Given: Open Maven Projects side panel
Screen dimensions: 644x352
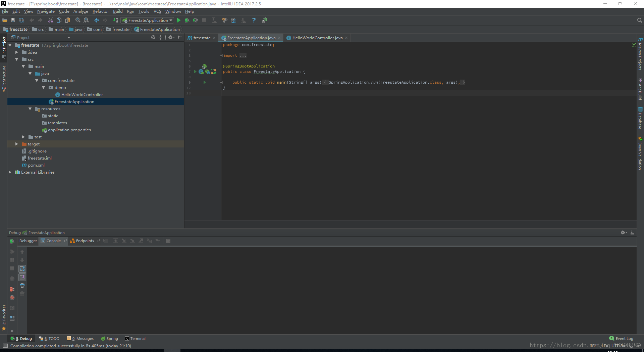Looking at the screenshot, I should point(640,54).
